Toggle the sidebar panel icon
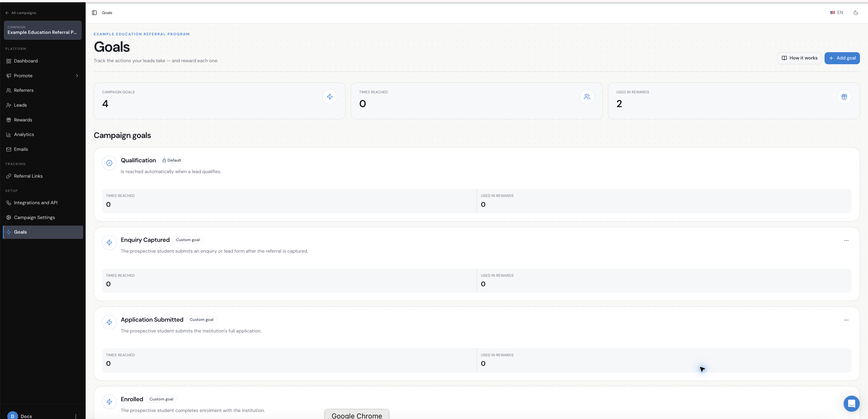This screenshot has height=419, width=868. tap(94, 13)
